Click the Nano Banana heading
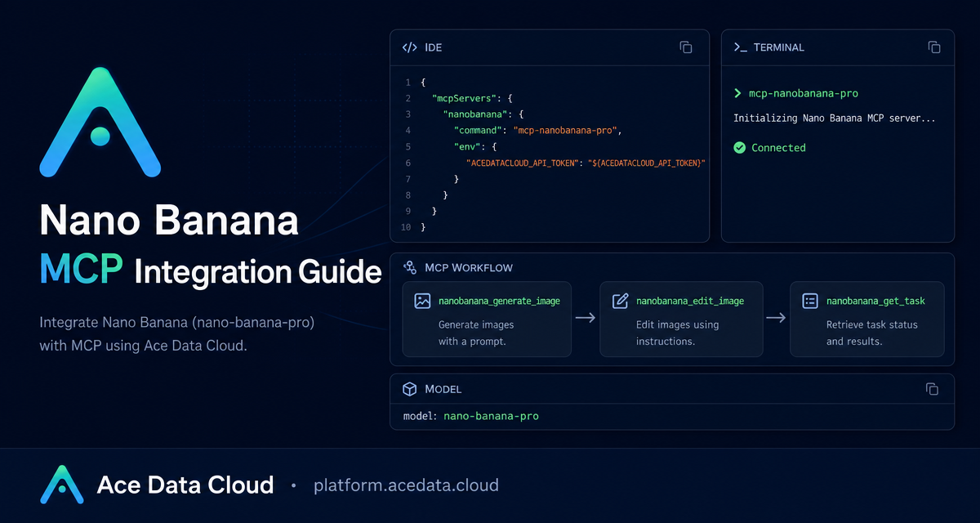Screen dimensions: 980x523 (x=168, y=222)
